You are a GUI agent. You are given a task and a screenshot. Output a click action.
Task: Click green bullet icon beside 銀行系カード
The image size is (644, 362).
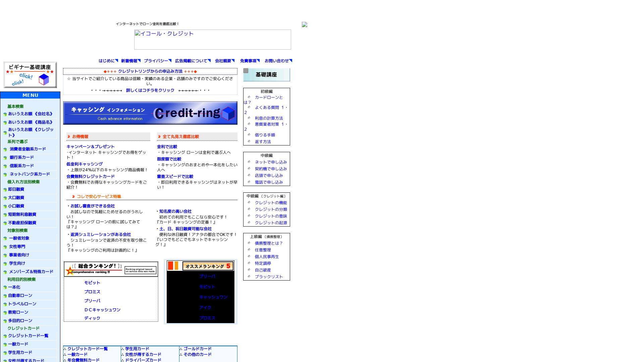click(5, 158)
